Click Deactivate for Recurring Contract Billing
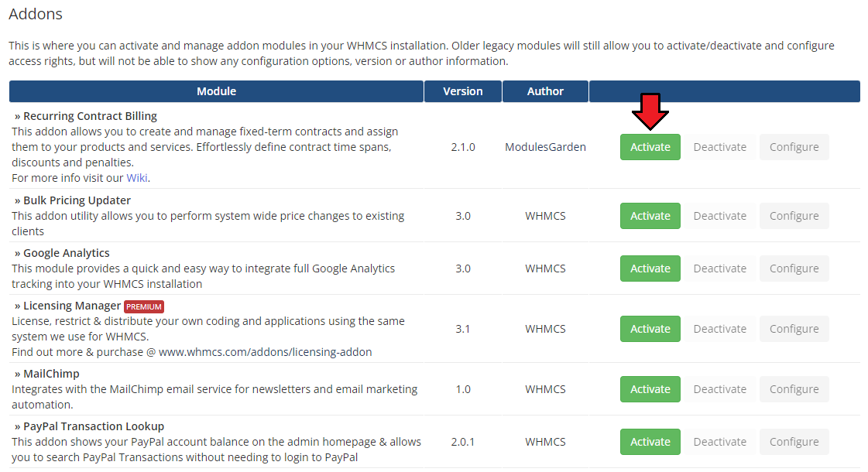The width and height of the screenshot is (868, 472). pos(719,147)
